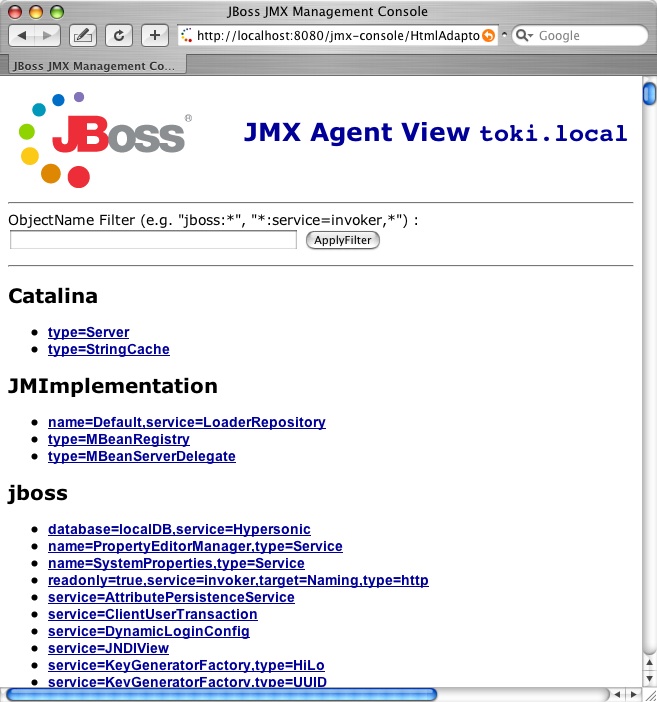Open name=Default,service=LoaderRepository link

point(187,422)
